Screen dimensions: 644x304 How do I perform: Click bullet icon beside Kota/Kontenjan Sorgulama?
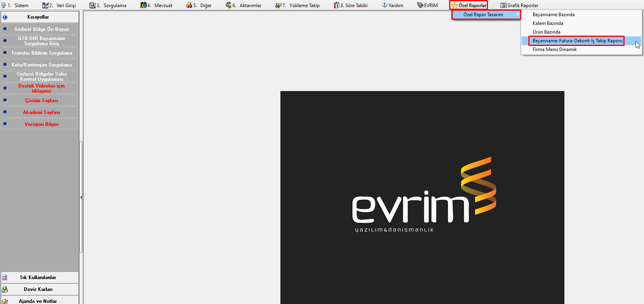[x=5, y=65]
